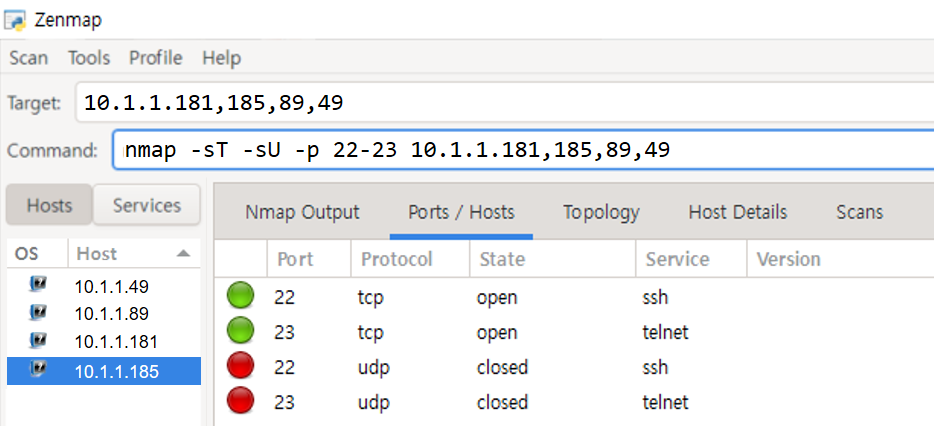This screenshot has width=934, height=426.
Task: Click into the Target input field
Action: click(504, 103)
